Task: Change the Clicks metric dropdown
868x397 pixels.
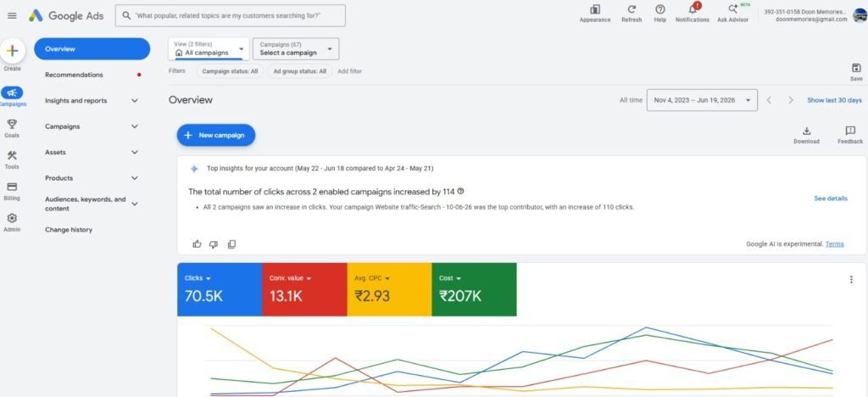Action: click(x=198, y=278)
